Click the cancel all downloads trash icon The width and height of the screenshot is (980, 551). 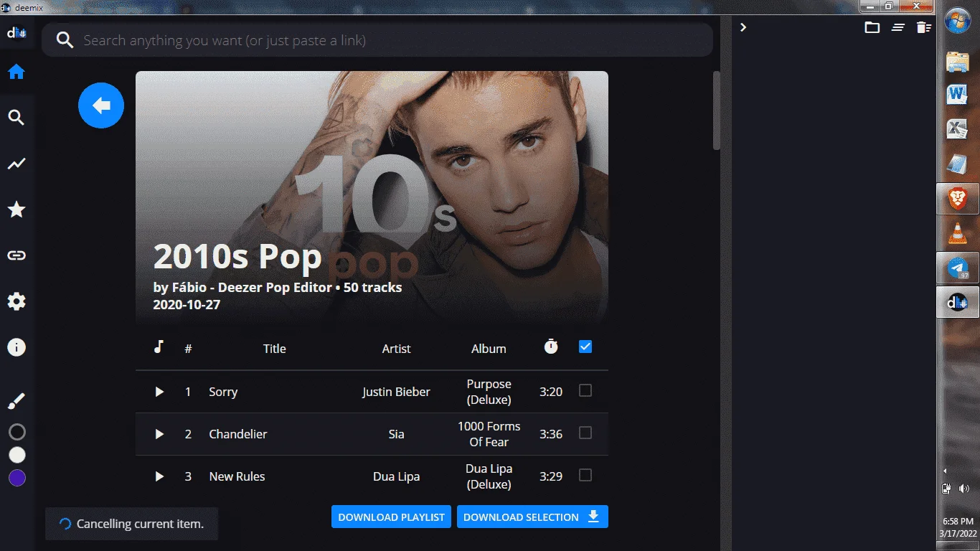click(924, 27)
